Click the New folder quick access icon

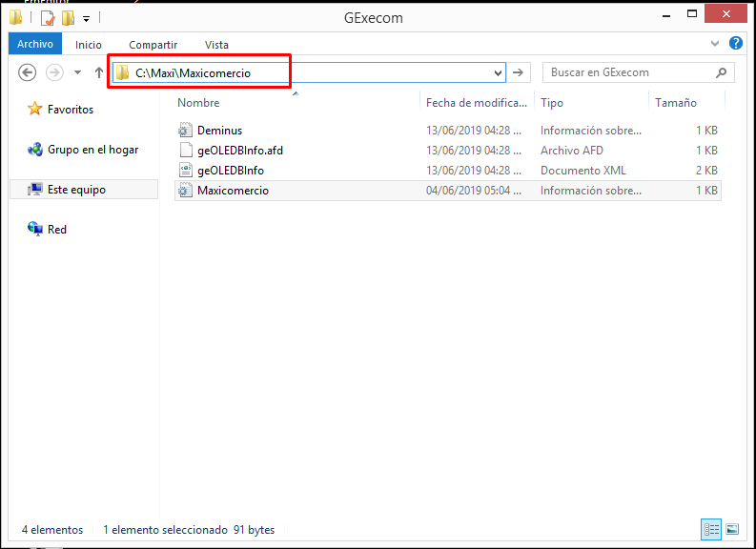coord(68,18)
